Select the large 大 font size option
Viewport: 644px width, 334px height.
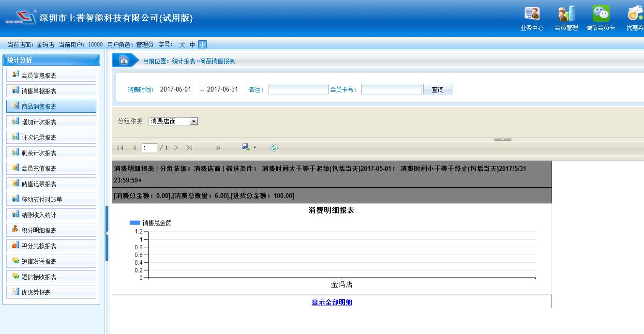[182, 45]
